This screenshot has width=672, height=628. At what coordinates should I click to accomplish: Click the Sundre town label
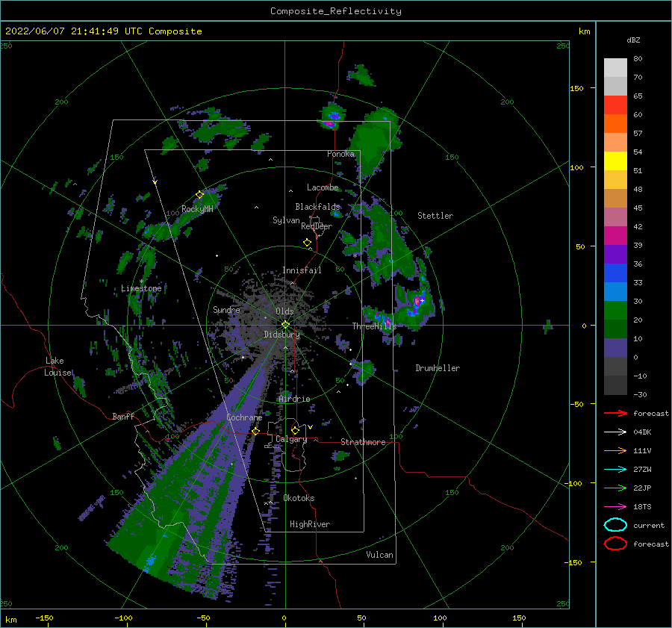227,310
